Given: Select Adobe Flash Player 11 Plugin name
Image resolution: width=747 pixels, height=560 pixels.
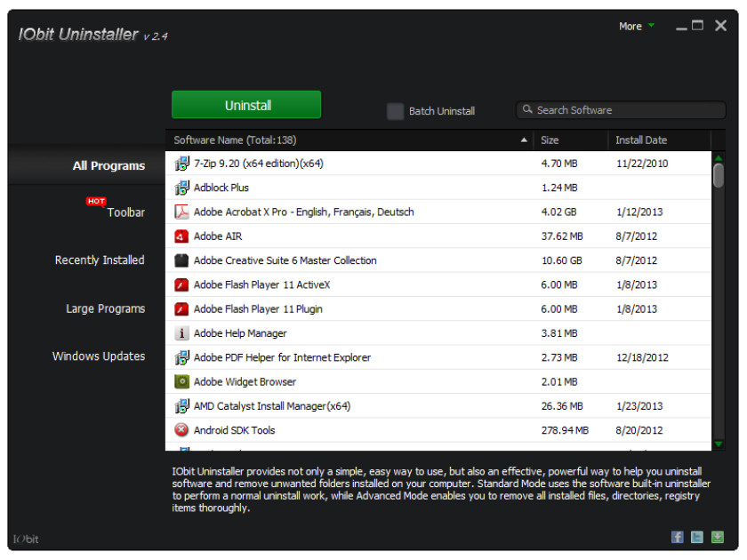Looking at the screenshot, I should click(258, 309).
